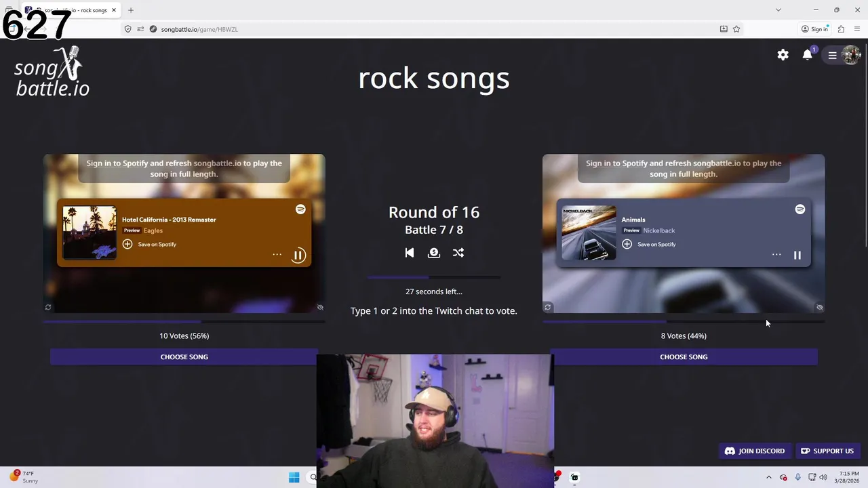The height and width of the screenshot is (488, 868).
Task: Click the microphone tray icon
Action: 798,477
